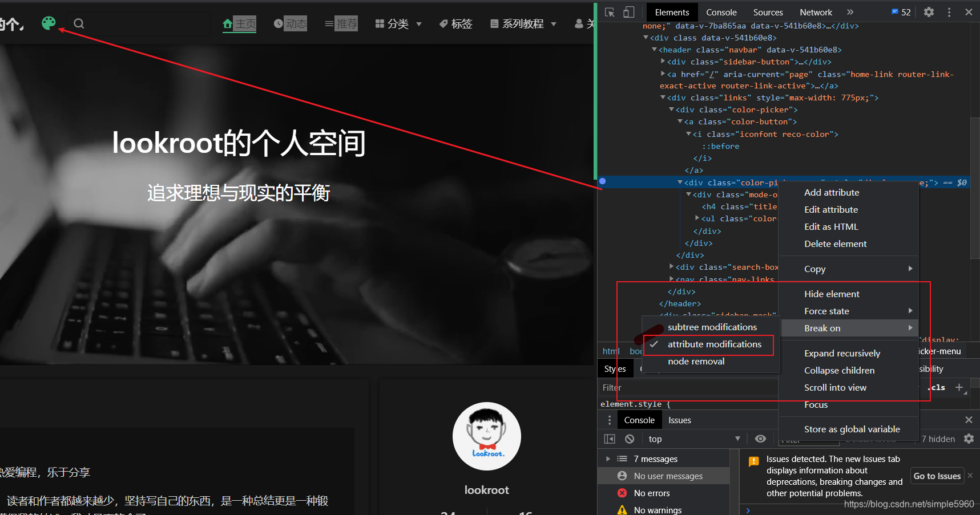Select the No user messages row

[664, 476]
